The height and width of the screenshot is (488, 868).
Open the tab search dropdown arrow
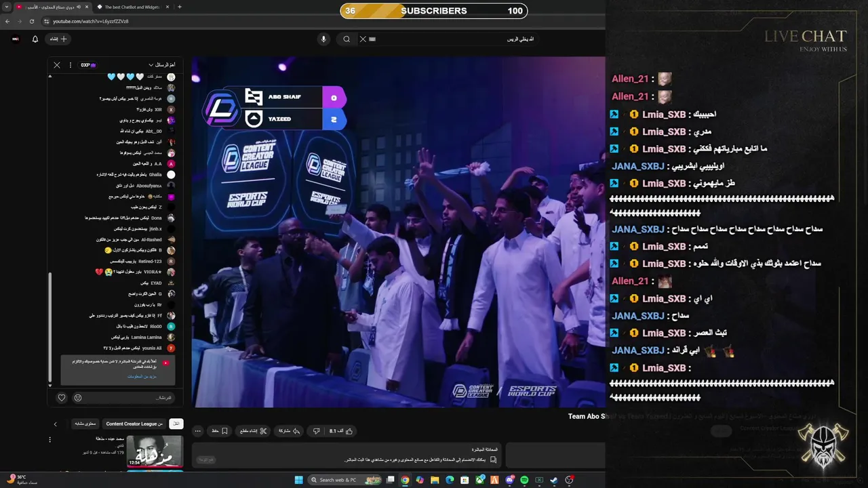point(5,7)
